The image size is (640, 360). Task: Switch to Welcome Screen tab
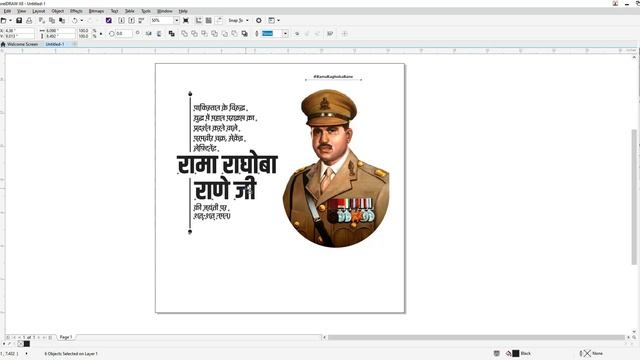22,44
